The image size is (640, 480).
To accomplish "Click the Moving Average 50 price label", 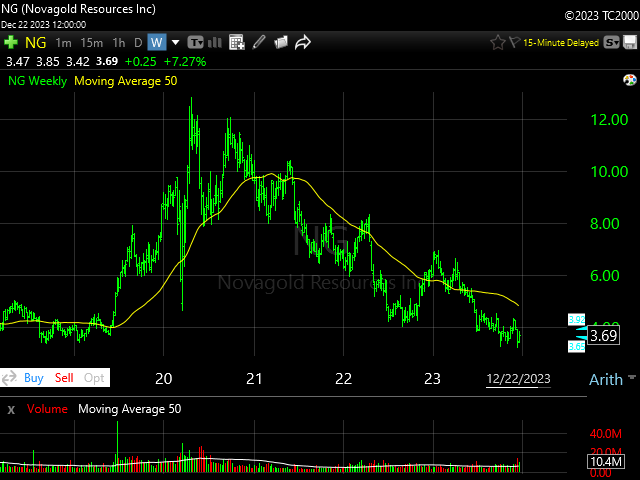I will click(x=122, y=81).
